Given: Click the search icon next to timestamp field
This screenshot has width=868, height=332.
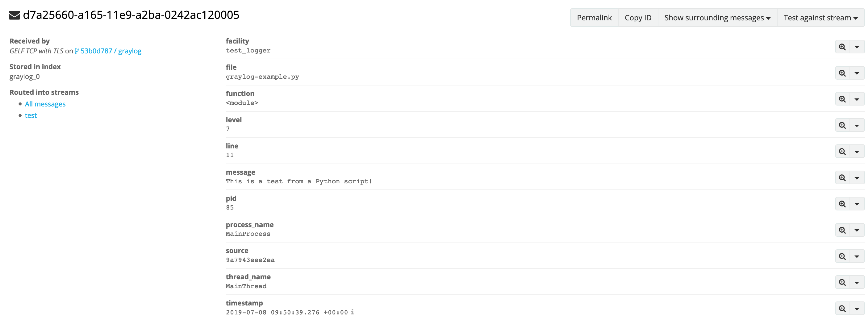Looking at the screenshot, I should coord(842,308).
